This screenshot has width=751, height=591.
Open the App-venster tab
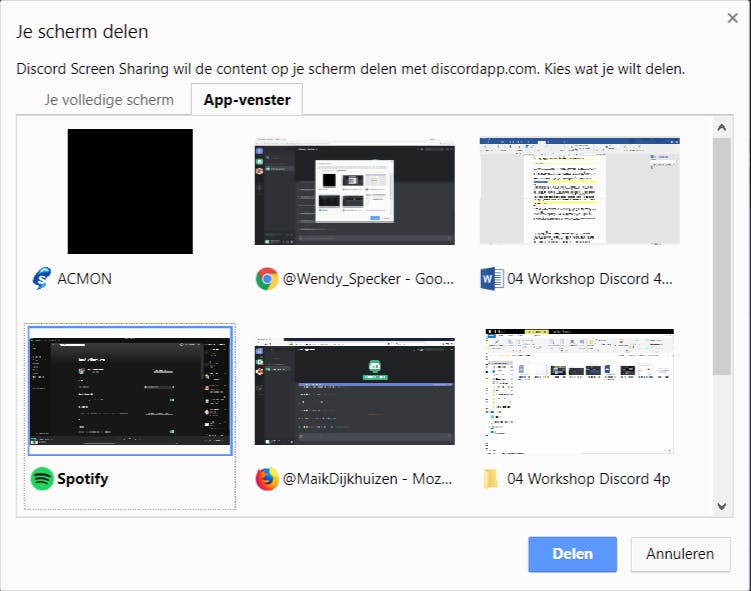pos(247,100)
